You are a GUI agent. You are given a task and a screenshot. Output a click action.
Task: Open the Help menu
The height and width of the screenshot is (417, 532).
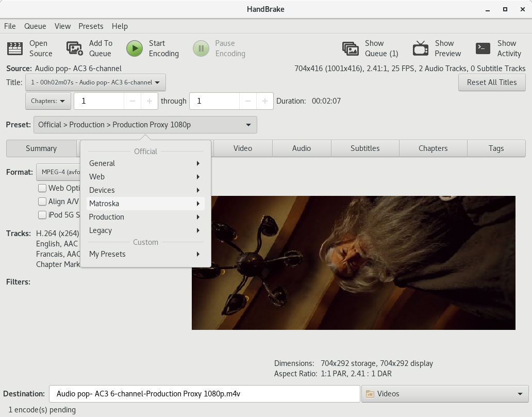point(120,26)
